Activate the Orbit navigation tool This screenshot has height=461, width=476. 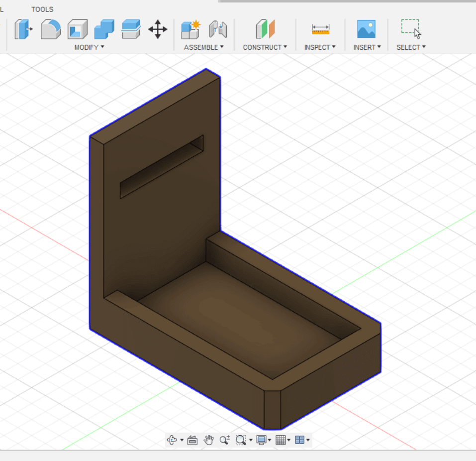point(172,440)
